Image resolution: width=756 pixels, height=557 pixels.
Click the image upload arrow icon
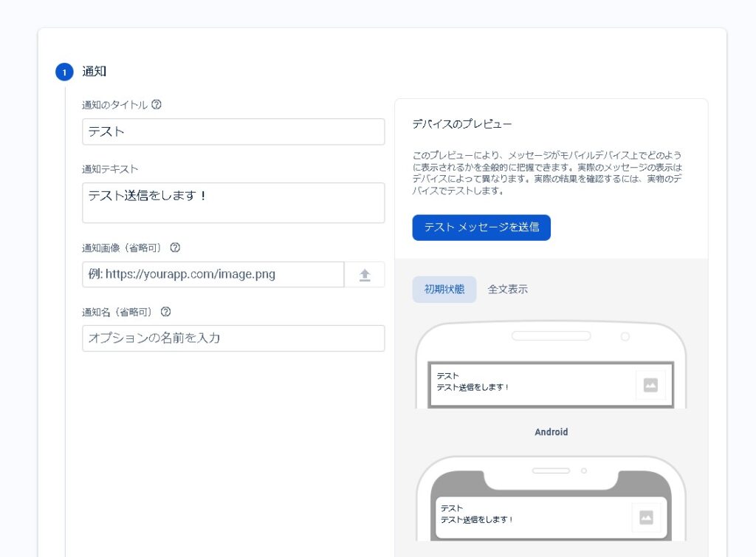(365, 274)
